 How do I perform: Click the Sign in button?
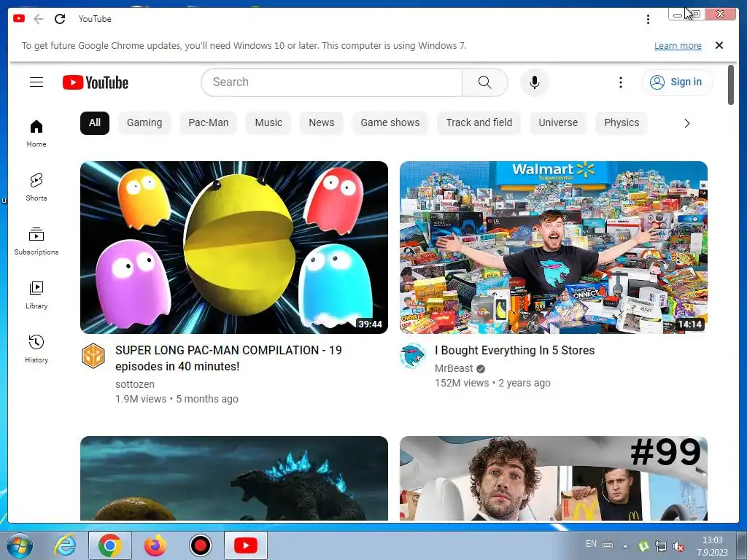677,82
